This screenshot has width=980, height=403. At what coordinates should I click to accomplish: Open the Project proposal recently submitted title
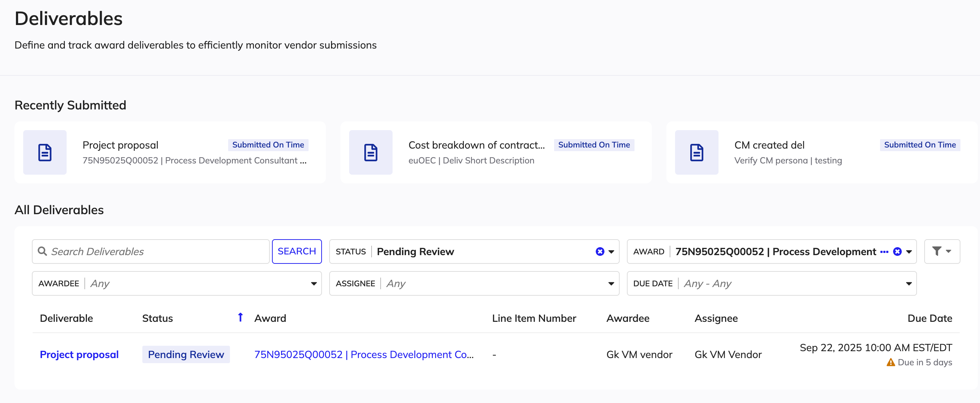click(120, 145)
